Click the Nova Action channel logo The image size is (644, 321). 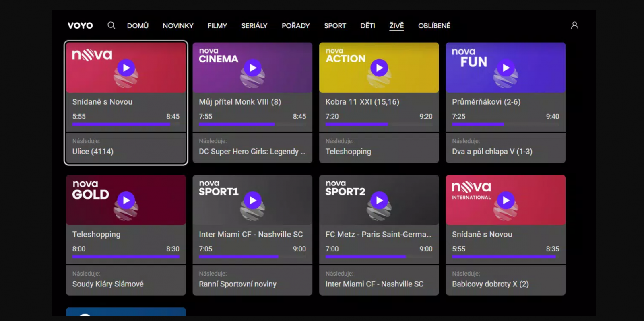(x=345, y=56)
